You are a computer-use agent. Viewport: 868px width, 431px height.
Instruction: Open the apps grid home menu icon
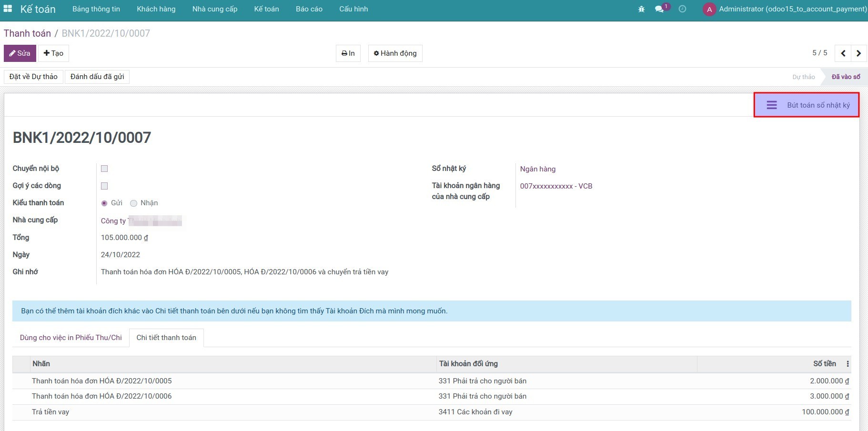tap(8, 9)
